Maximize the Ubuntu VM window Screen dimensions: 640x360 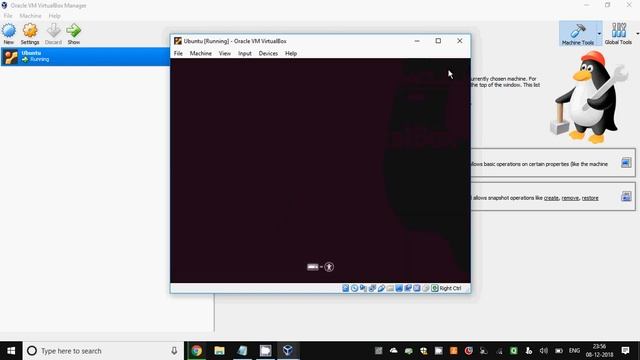click(x=438, y=41)
